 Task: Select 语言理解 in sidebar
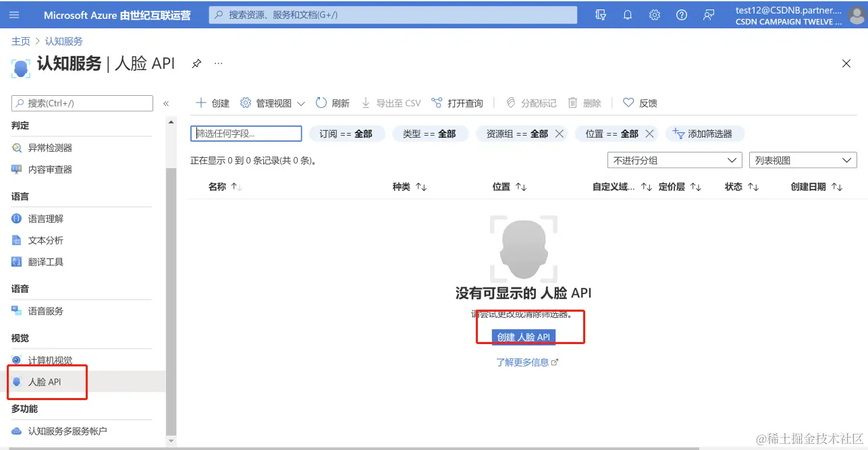click(46, 219)
